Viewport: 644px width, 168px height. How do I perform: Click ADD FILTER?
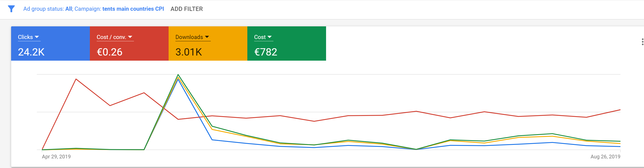[187, 9]
